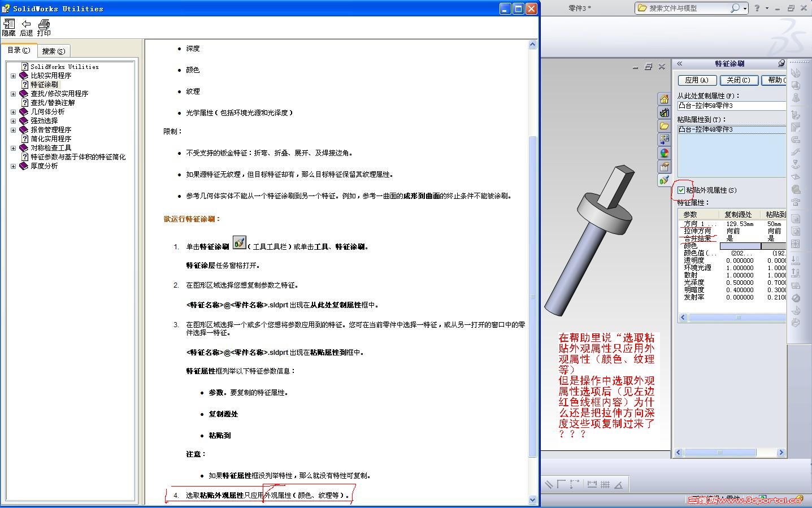Click the help article vertical scrollbar down arrow
The width and height of the screenshot is (812, 508).
tap(532, 500)
